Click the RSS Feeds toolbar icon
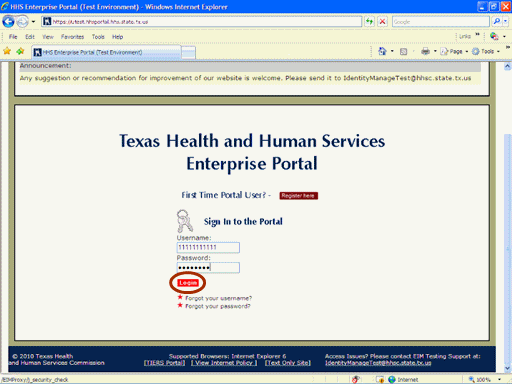This screenshot has width=512, height=384. (403, 51)
